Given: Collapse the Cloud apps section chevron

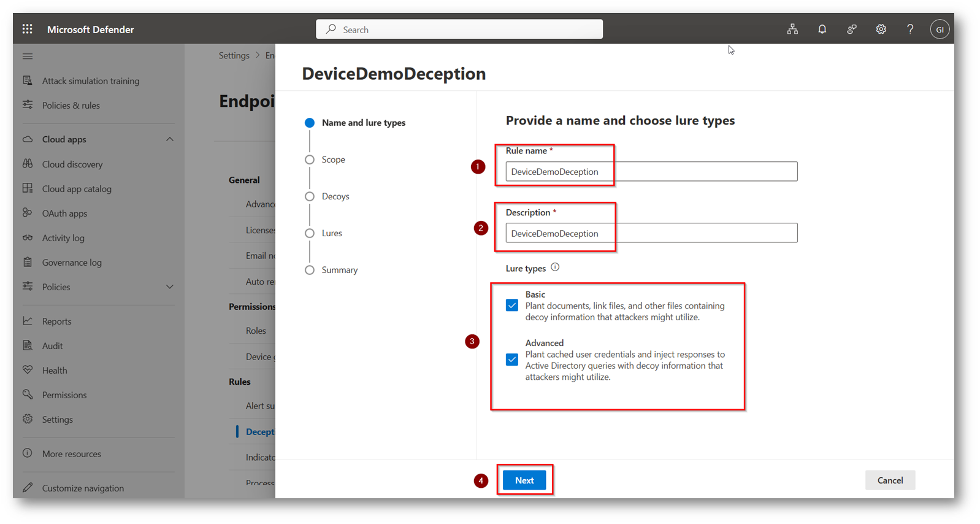Looking at the screenshot, I should [170, 139].
